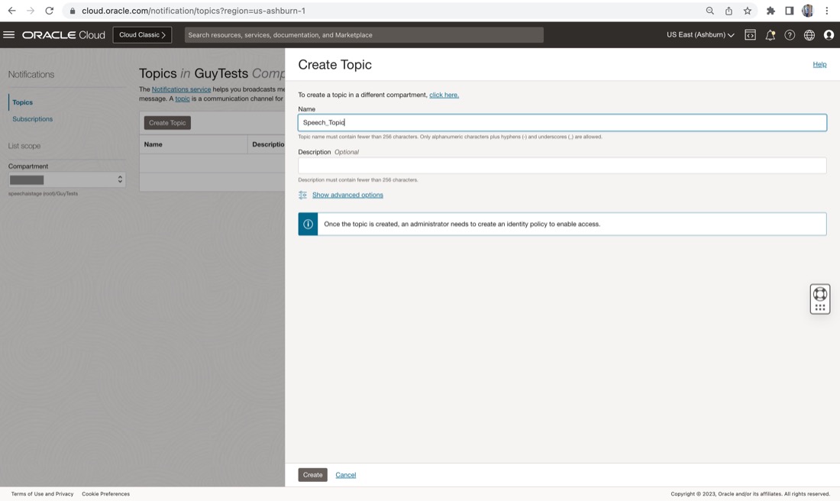Toggle the browser side panel icon
Image resolution: width=840 pixels, height=504 pixels.
pos(789,11)
